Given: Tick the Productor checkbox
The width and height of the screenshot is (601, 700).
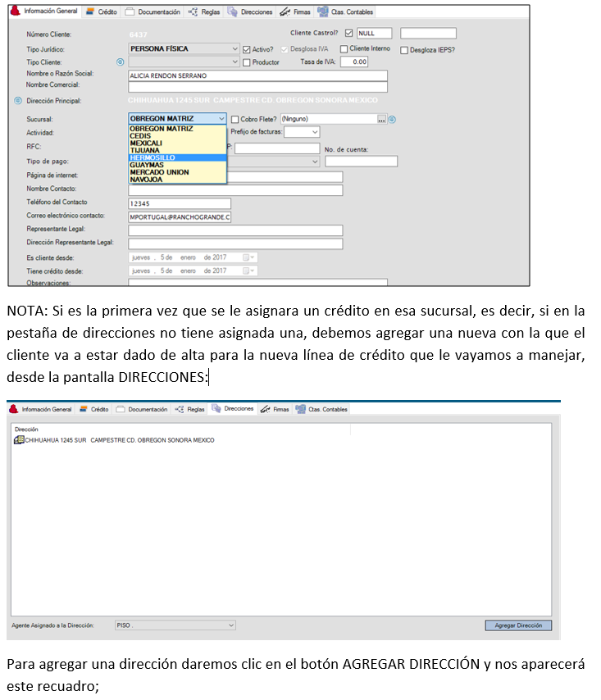Looking at the screenshot, I should [247, 62].
